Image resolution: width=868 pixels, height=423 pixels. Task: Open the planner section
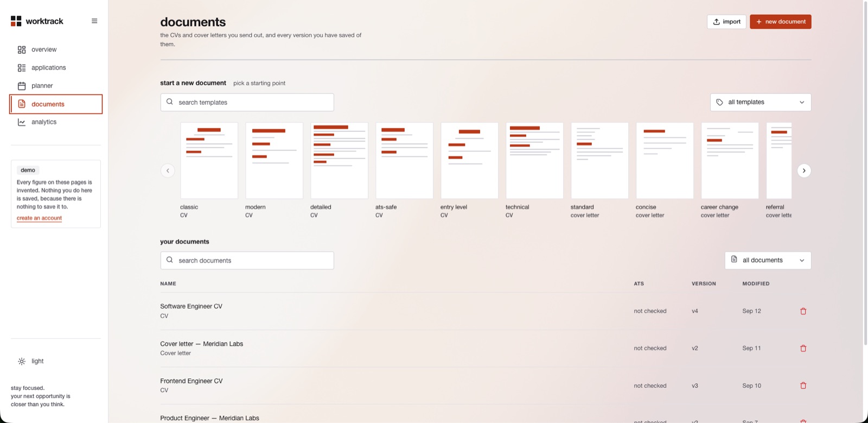[x=56, y=86]
